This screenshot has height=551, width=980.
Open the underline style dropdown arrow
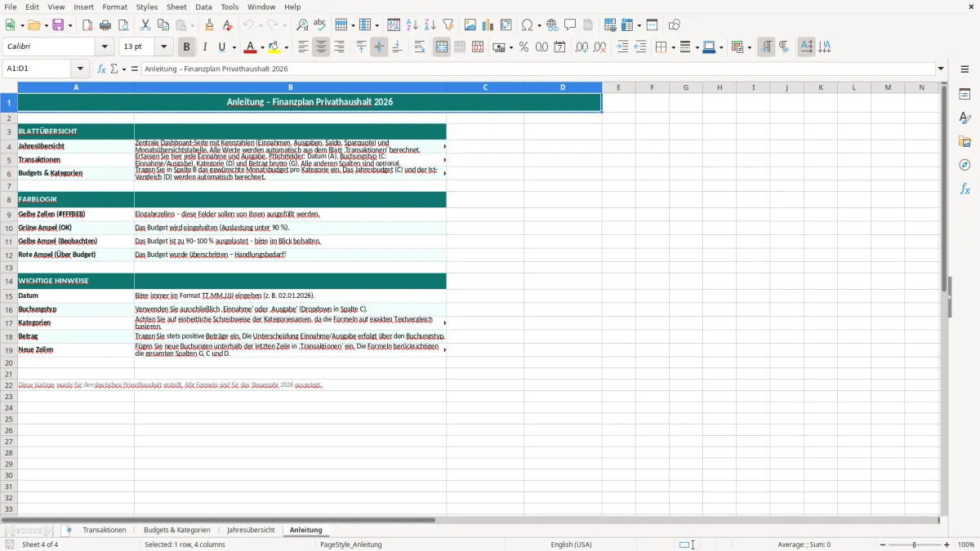[234, 47]
